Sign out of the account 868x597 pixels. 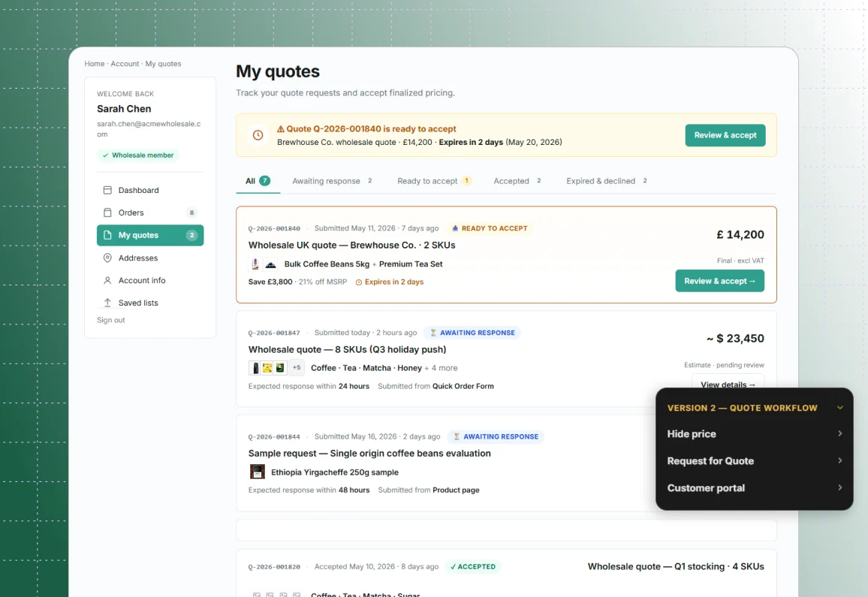coord(110,320)
